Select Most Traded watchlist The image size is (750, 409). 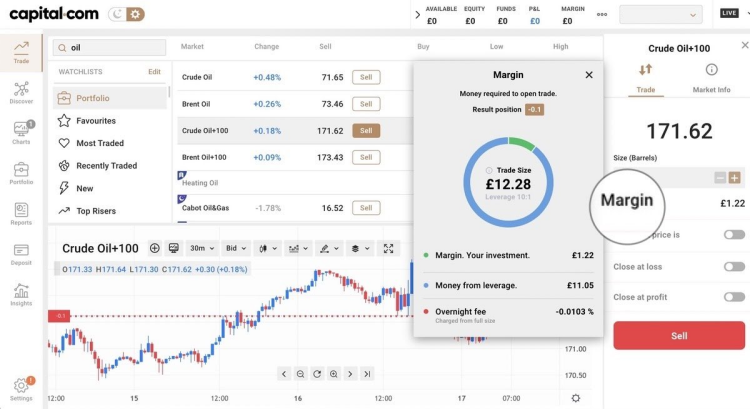coord(100,143)
